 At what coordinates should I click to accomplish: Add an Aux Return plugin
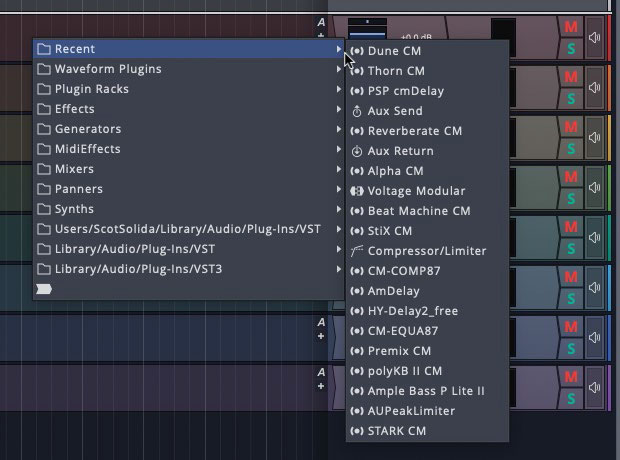[427, 151]
